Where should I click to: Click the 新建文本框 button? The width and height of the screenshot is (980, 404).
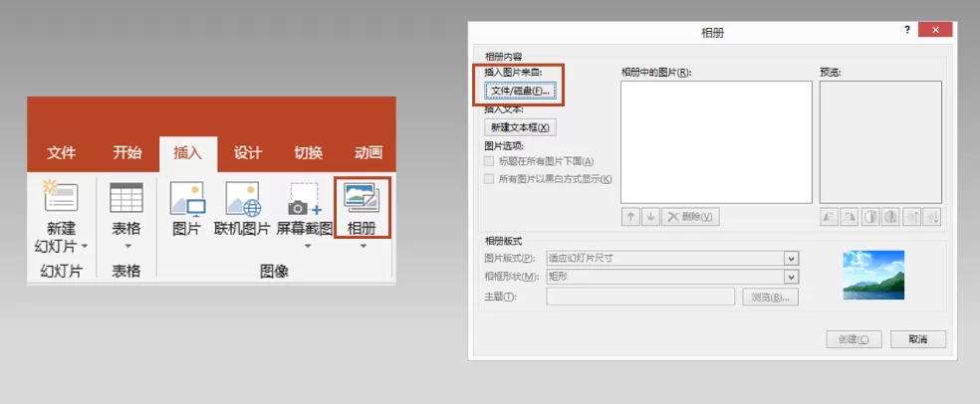pyautogui.click(x=520, y=127)
